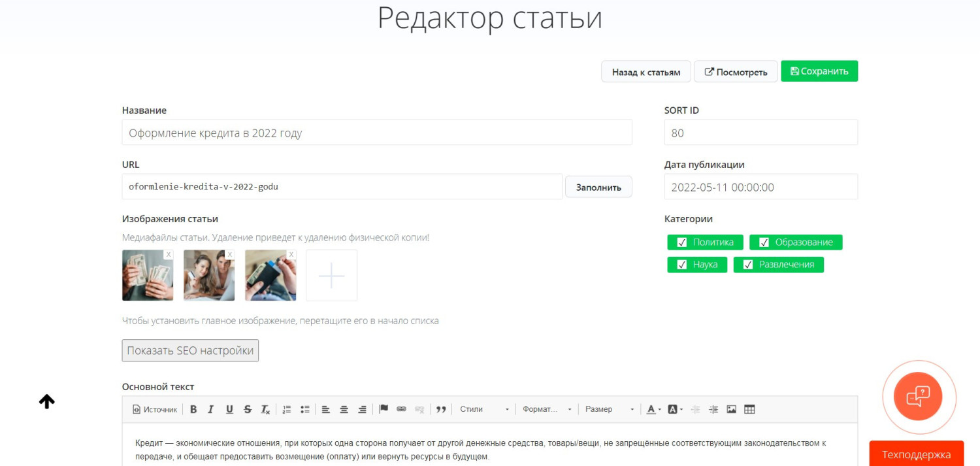Insert a numbered list

click(286, 409)
